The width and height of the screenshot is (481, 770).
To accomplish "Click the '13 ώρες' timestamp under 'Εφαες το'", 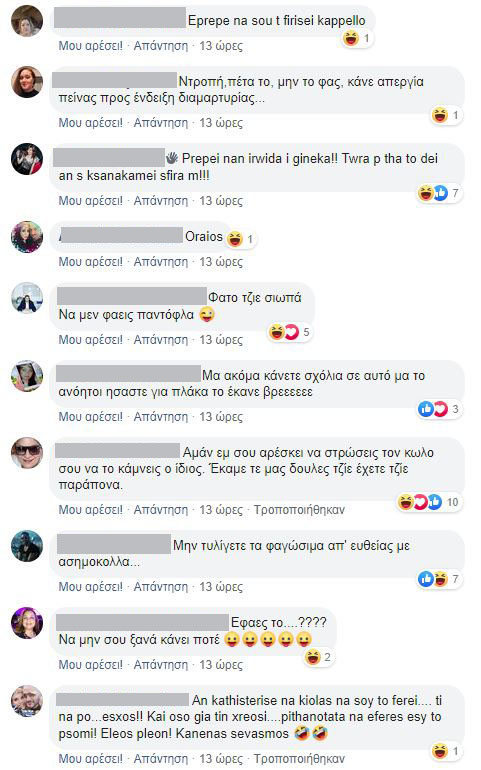I will [221, 664].
